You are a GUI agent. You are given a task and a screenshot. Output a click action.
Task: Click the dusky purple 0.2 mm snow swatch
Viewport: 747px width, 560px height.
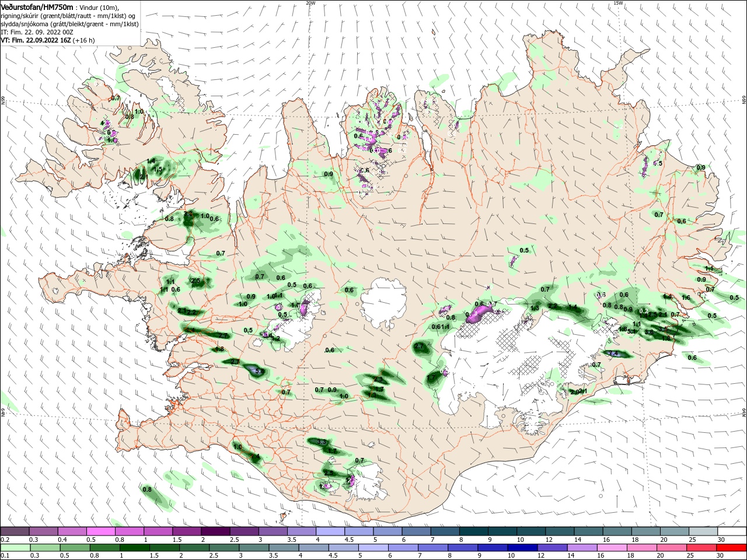16,531
